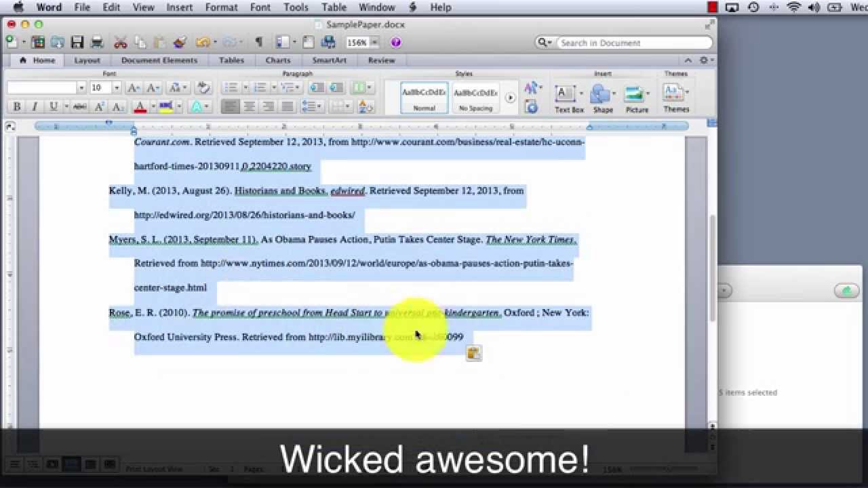
Task: Click Increase Indent icon
Action: (336, 87)
